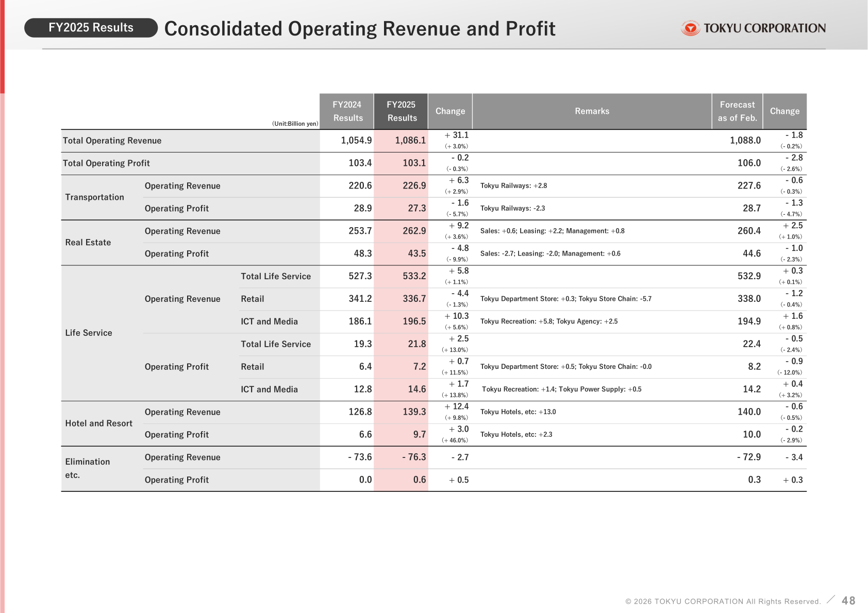Click Hotel and Resort revenue value 139.3
Image resolution: width=868 pixels, height=613 pixels.
(x=414, y=413)
